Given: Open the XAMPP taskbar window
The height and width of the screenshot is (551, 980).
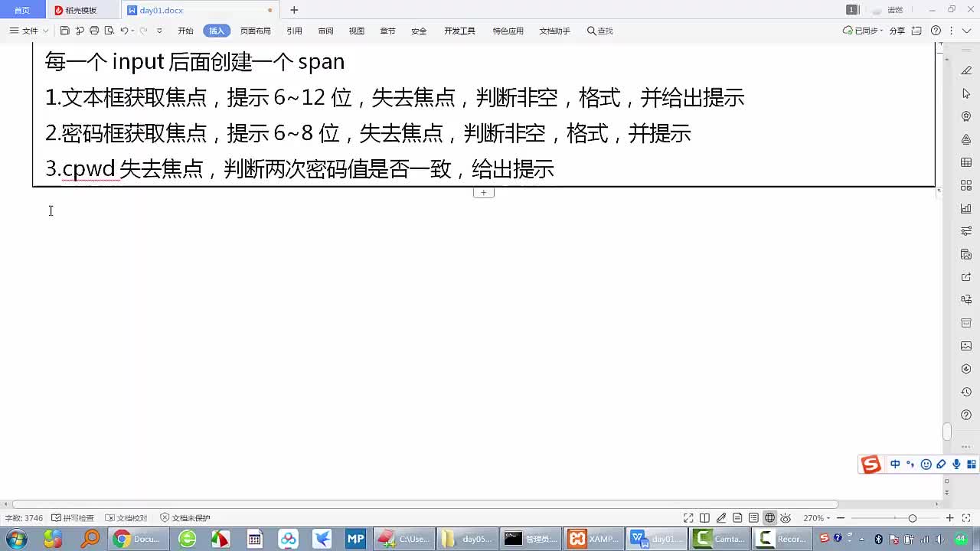Looking at the screenshot, I should pyautogui.click(x=593, y=539).
